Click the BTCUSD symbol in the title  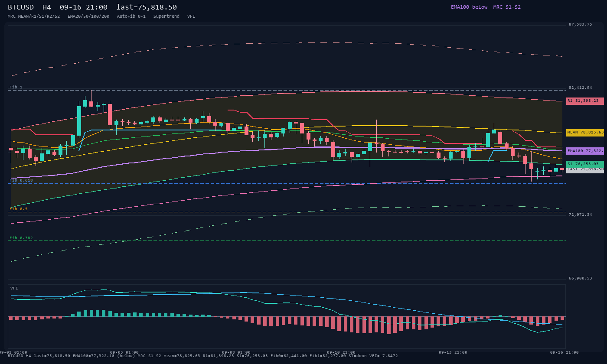[22, 7]
